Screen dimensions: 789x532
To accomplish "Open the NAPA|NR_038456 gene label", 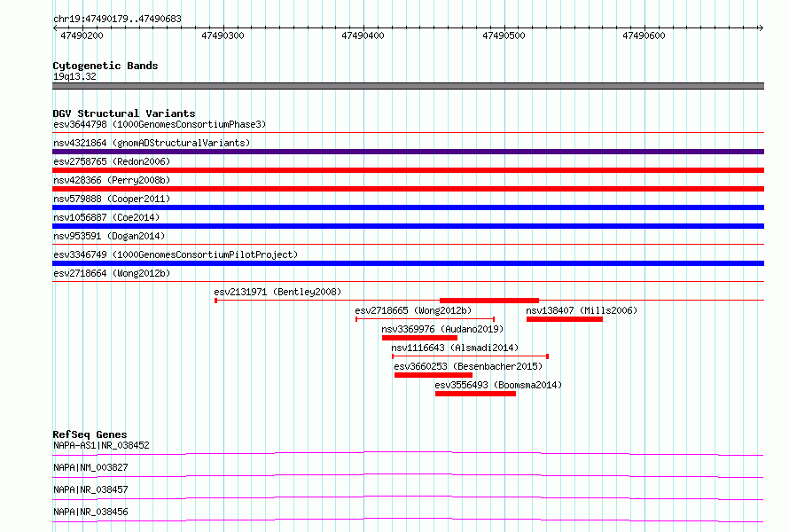I will (x=90, y=512).
